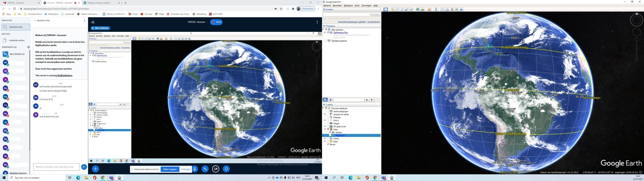Enable Wegen layer checkbox in right-hand Lagen panel
The width and height of the screenshot is (644, 181).
tap(328, 123)
